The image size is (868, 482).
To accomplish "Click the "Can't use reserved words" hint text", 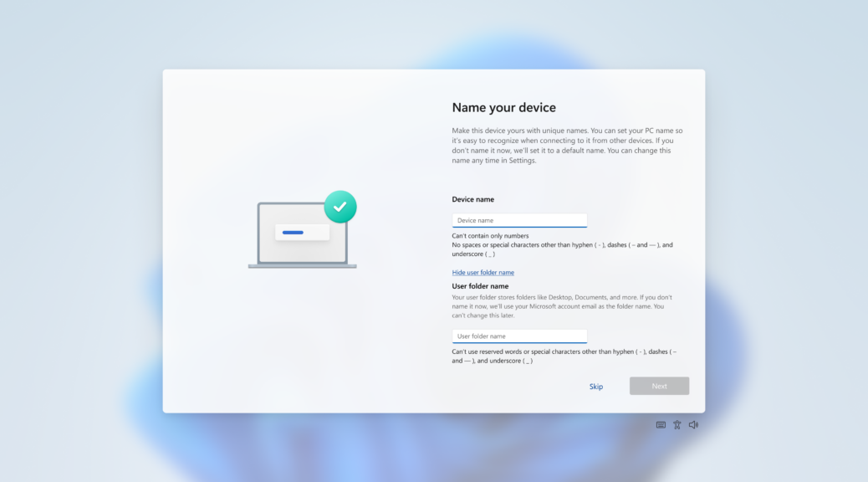I will 564,356.
